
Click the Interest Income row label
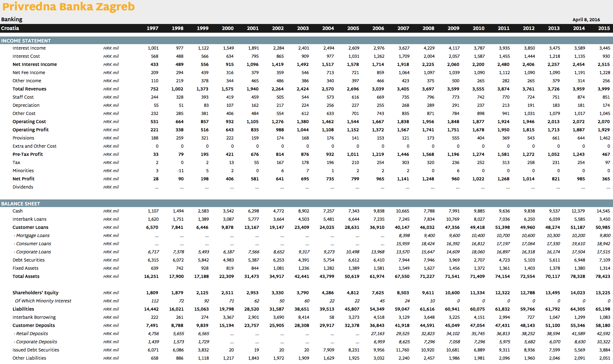pos(29,48)
